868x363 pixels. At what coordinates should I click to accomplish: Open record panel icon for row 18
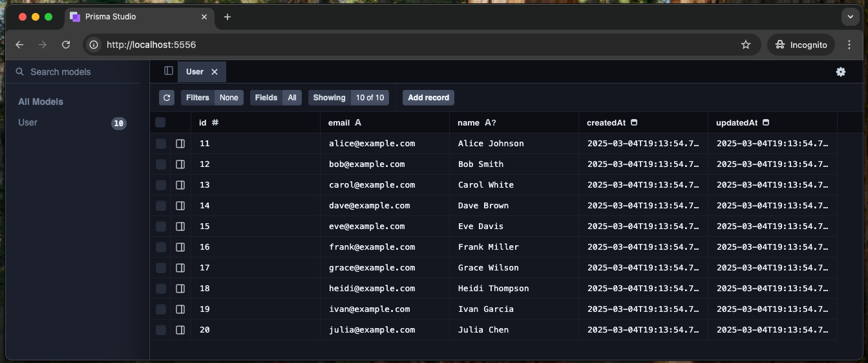180,289
